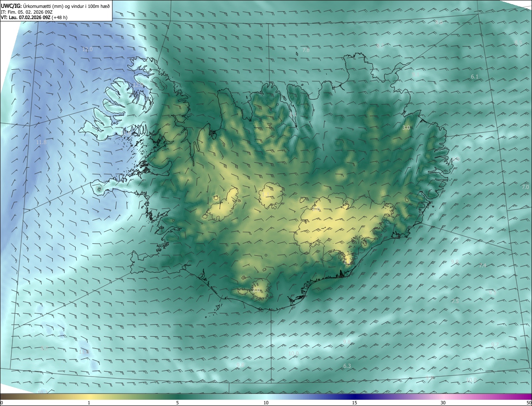The height and width of the screenshot is (406, 532).
Task: Click the colorbar tick label 50
Action: pos(529,403)
